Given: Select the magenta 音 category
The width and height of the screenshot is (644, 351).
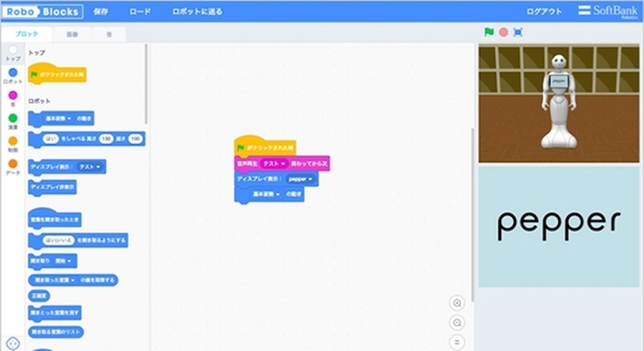Looking at the screenshot, I should (13, 95).
